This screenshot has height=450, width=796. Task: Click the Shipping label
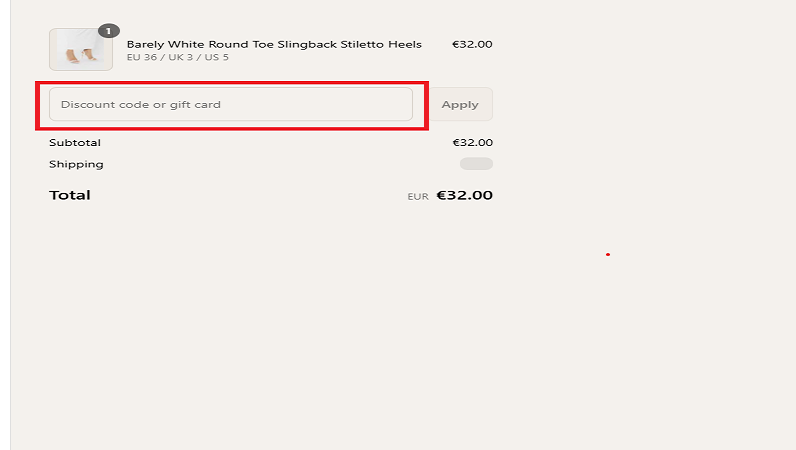pos(76,164)
